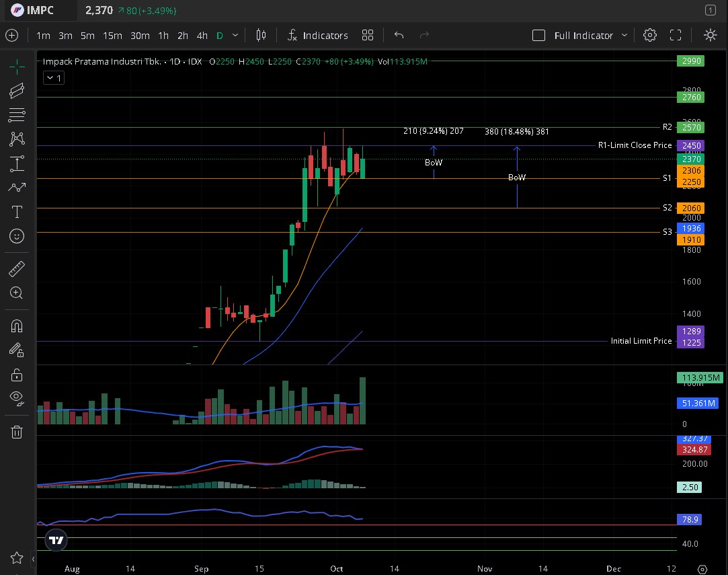Toggle the light/dark theme sun icon

710,36
